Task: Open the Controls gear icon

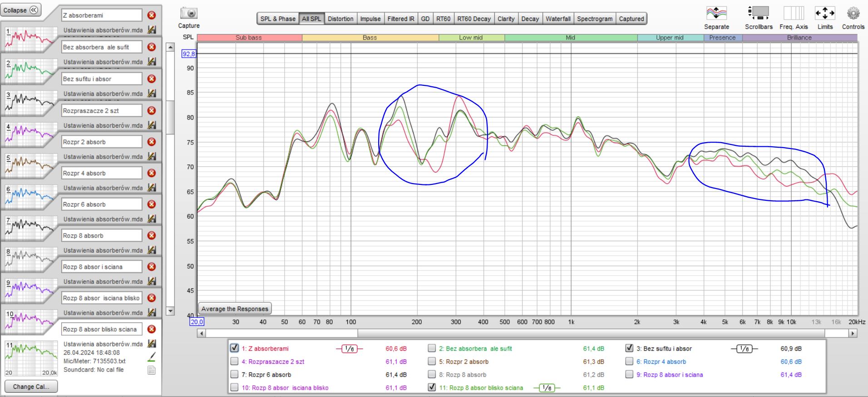Action: 853,13
